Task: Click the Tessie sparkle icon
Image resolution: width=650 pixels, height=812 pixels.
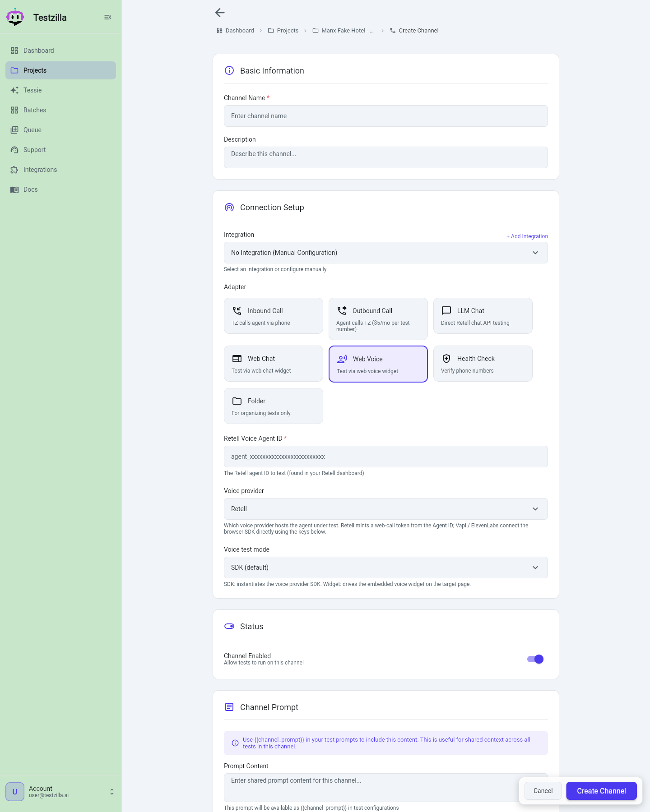Action: click(14, 90)
